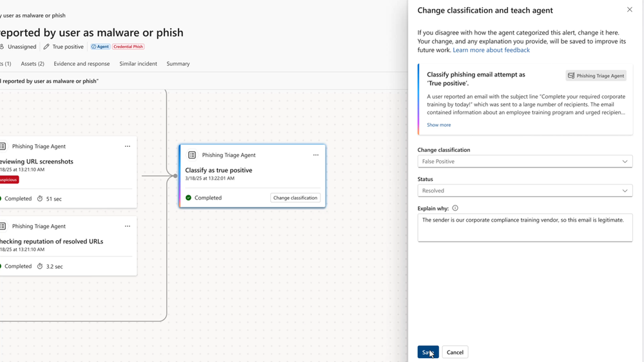This screenshot has width=644, height=362.
Task: Click the green Completed checkmark icon
Action: pos(188,198)
